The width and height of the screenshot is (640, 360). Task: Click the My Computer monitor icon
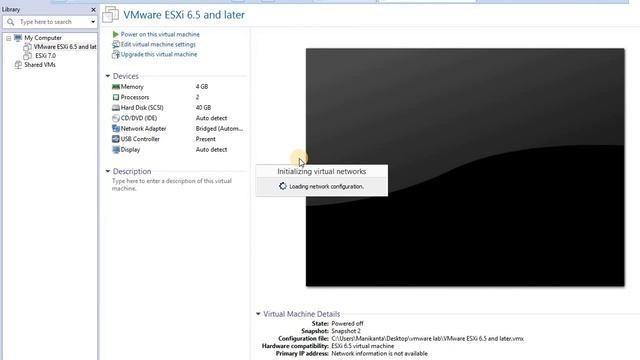[x=18, y=38]
